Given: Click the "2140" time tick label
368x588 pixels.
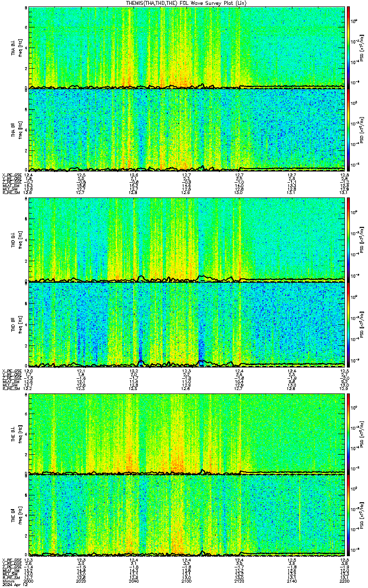Looking at the screenshot, I should coord(291,581).
